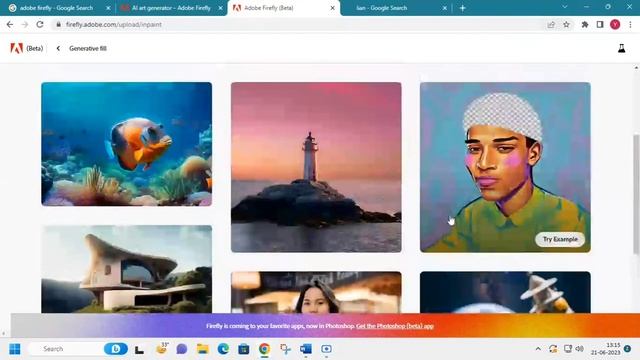The height and width of the screenshot is (360, 640).
Task: Click the page vertical scrollbar thumb
Action: point(636,195)
